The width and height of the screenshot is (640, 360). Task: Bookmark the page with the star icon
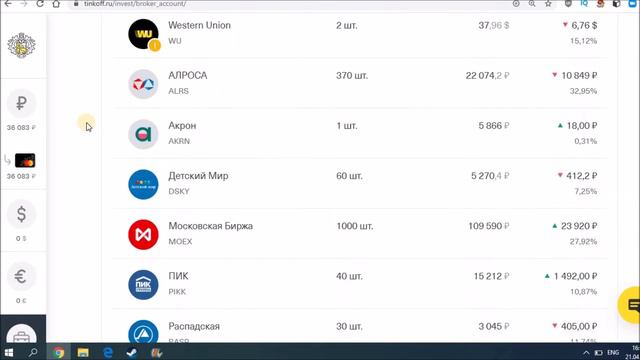click(548, 4)
